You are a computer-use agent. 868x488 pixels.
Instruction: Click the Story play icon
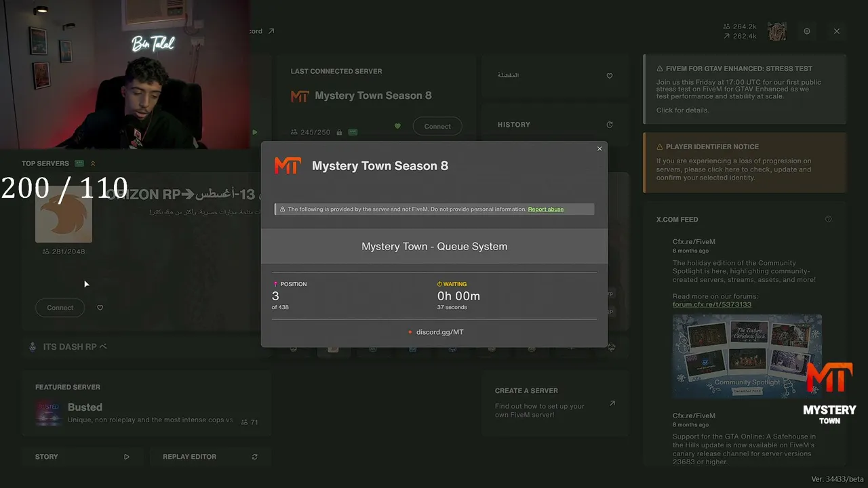(x=126, y=457)
